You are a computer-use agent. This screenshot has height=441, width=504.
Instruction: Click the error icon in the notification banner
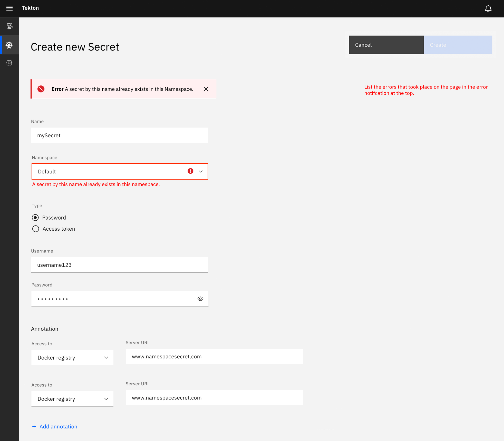click(41, 89)
